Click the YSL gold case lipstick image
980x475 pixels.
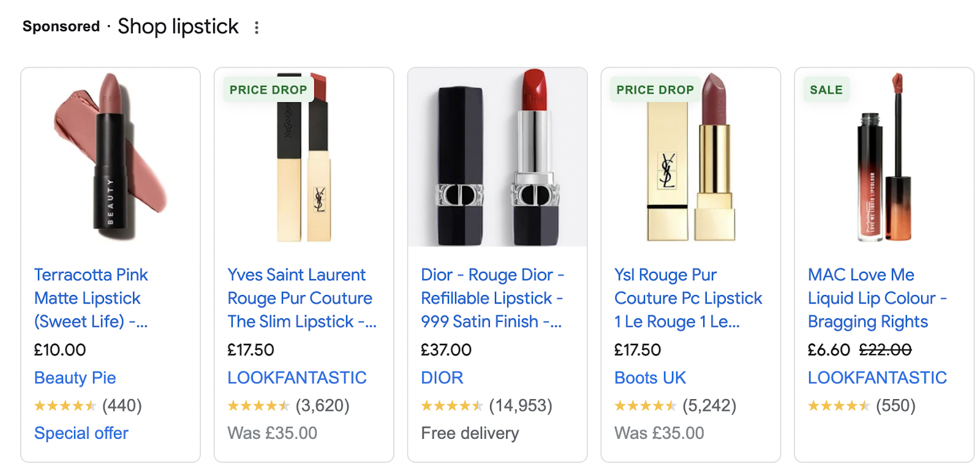[x=691, y=165]
